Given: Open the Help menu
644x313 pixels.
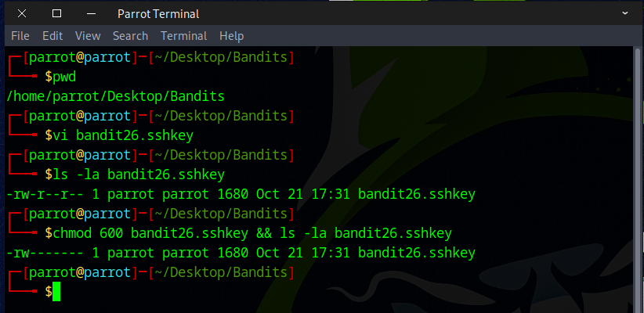Looking at the screenshot, I should click(231, 36).
